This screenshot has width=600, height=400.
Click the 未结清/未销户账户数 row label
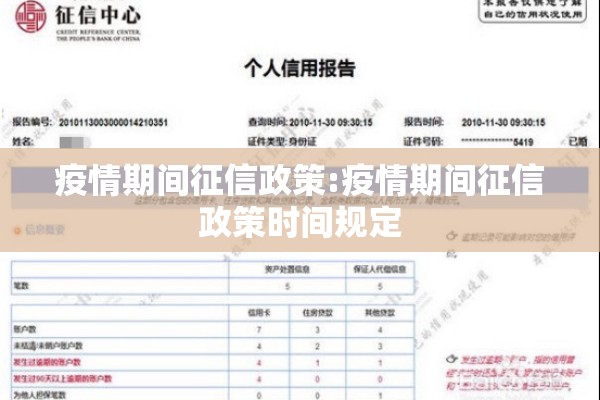tap(48, 346)
